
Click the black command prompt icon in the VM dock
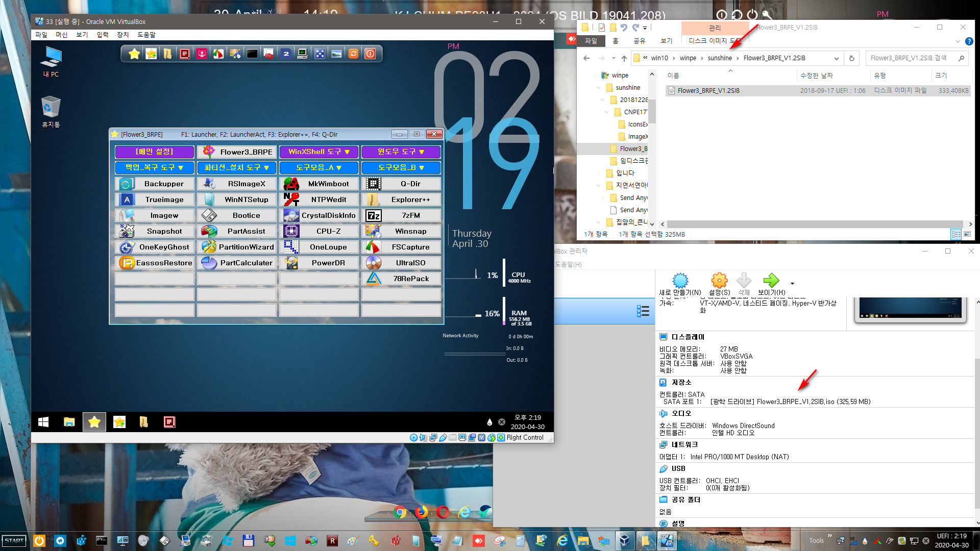(252, 54)
